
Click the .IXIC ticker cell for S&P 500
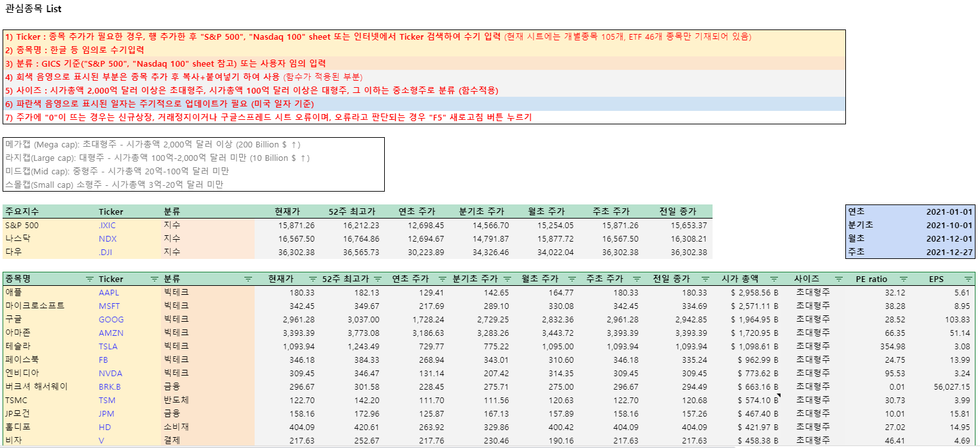coord(107,225)
